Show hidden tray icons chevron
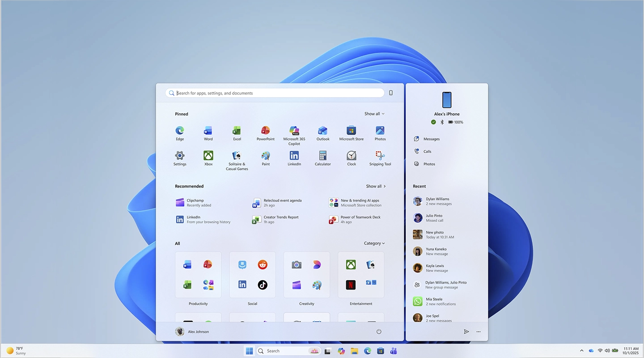Viewport: 644px width, 358px height. coord(581,350)
